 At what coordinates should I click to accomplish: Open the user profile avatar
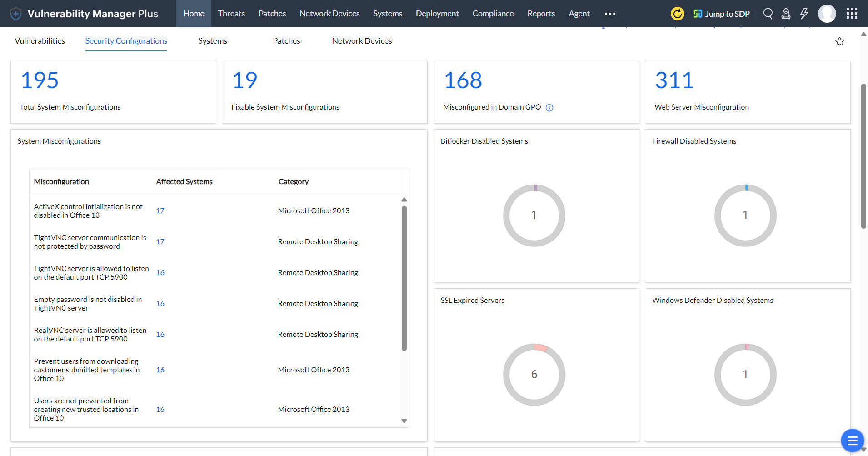pyautogui.click(x=827, y=14)
